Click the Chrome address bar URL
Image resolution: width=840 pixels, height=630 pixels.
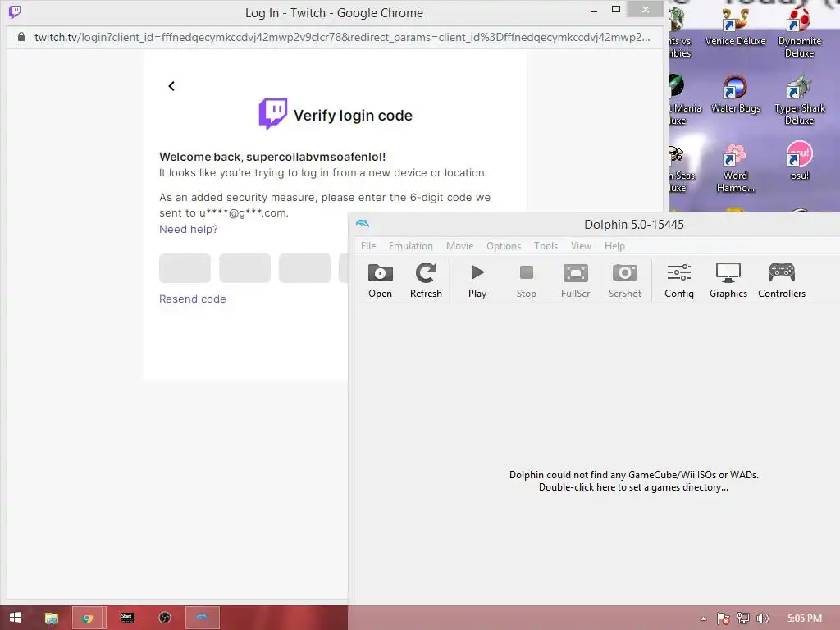click(x=342, y=37)
